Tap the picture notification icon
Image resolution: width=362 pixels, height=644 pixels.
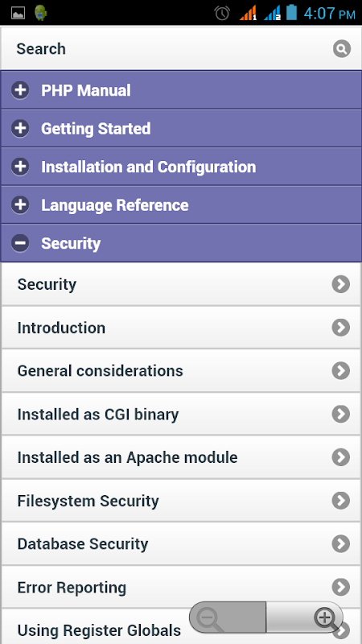click(x=18, y=13)
